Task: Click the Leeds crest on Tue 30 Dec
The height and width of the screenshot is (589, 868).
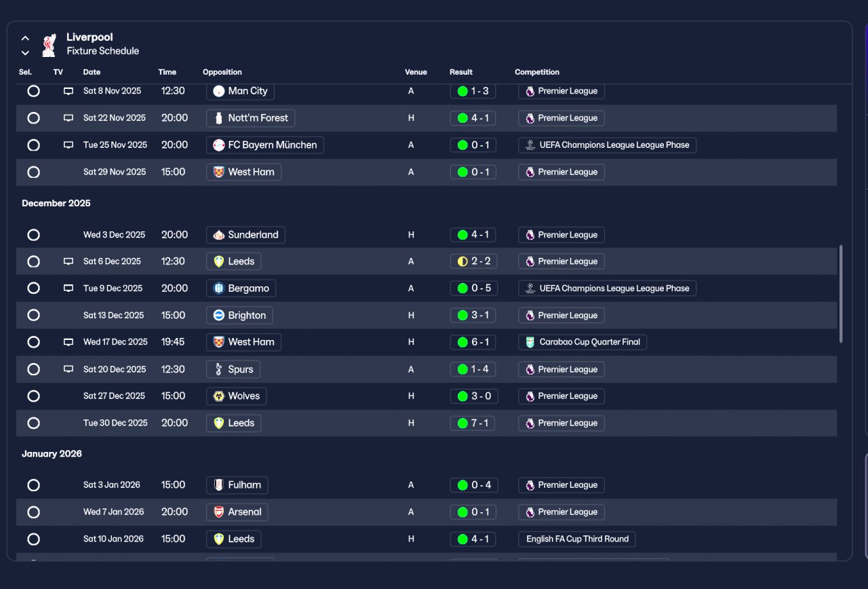Action: (218, 423)
